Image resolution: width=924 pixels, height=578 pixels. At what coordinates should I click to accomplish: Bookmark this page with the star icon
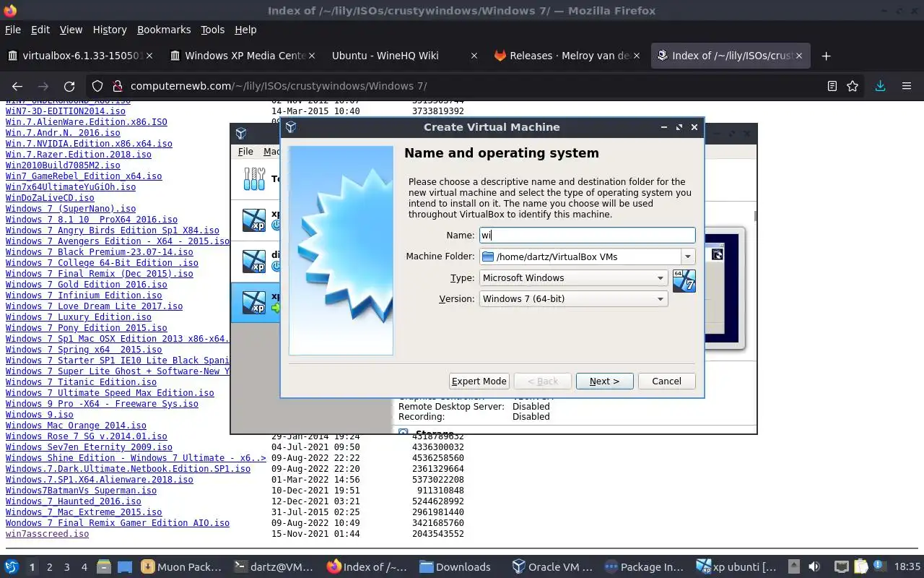853,86
